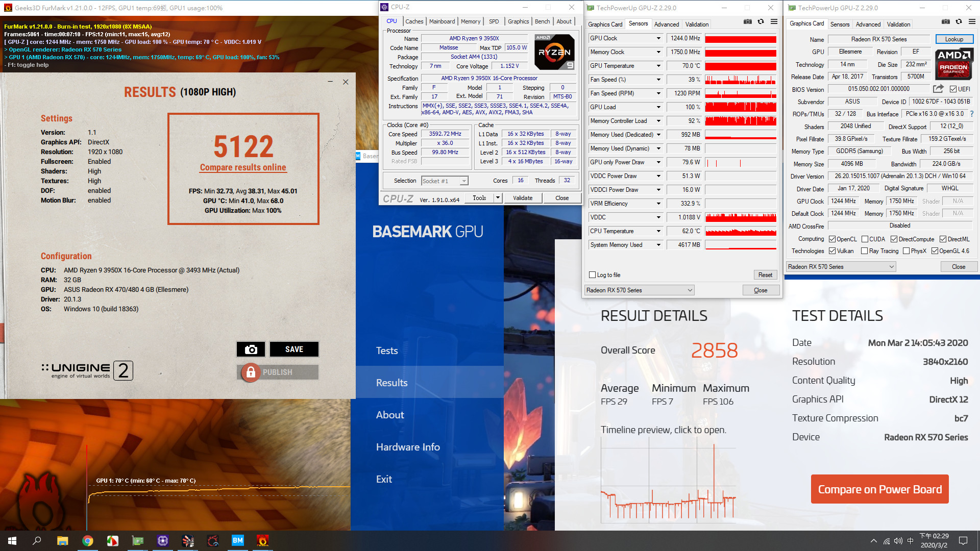Click Reset button in Sensors window
Viewport: 980px width, 551px height.
pos(765,275)
